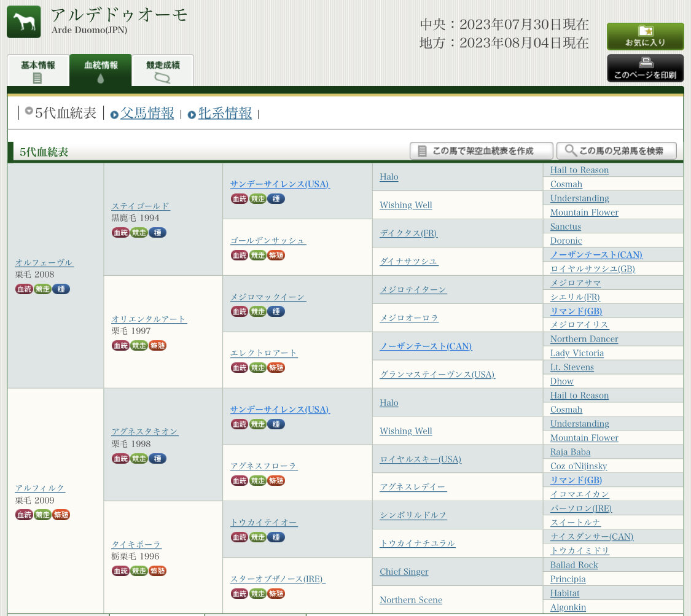Search siblings with この馬の兄弟馬を検索
Viewport: 691px width, 616px height.
(x=616, y=151)
